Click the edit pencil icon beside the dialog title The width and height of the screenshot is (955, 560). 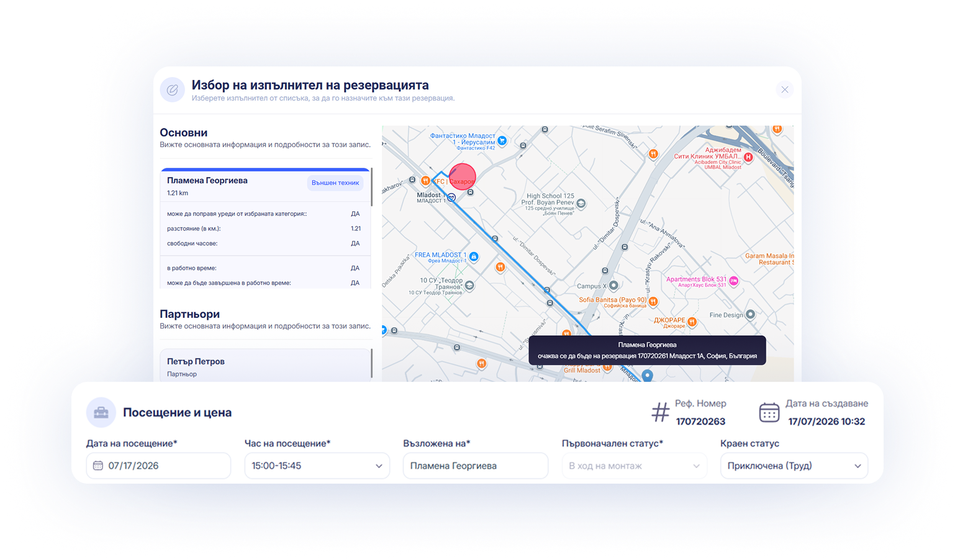[x=173, y=90]
